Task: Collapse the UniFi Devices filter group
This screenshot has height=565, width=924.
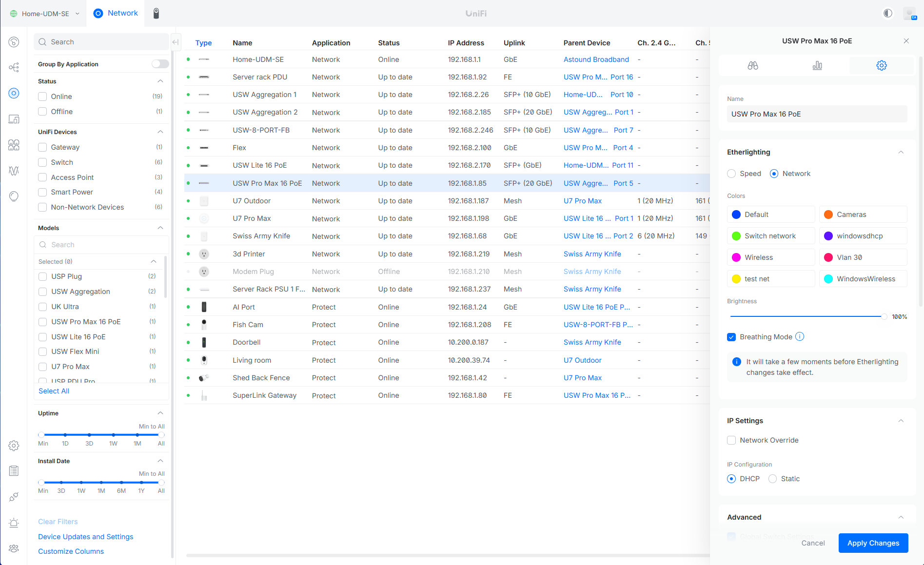Action: 160,132
